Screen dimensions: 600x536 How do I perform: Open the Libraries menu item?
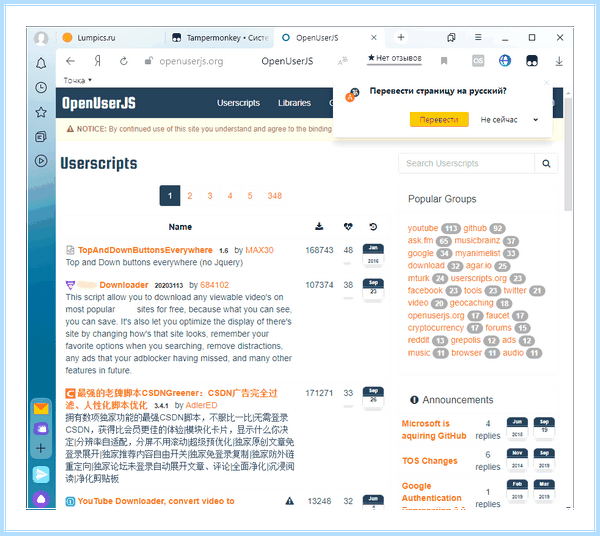click(294, 103)
